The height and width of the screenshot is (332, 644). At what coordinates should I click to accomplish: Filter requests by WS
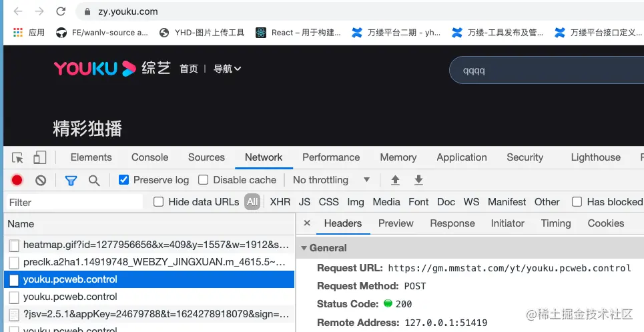(x=471, y=202)
